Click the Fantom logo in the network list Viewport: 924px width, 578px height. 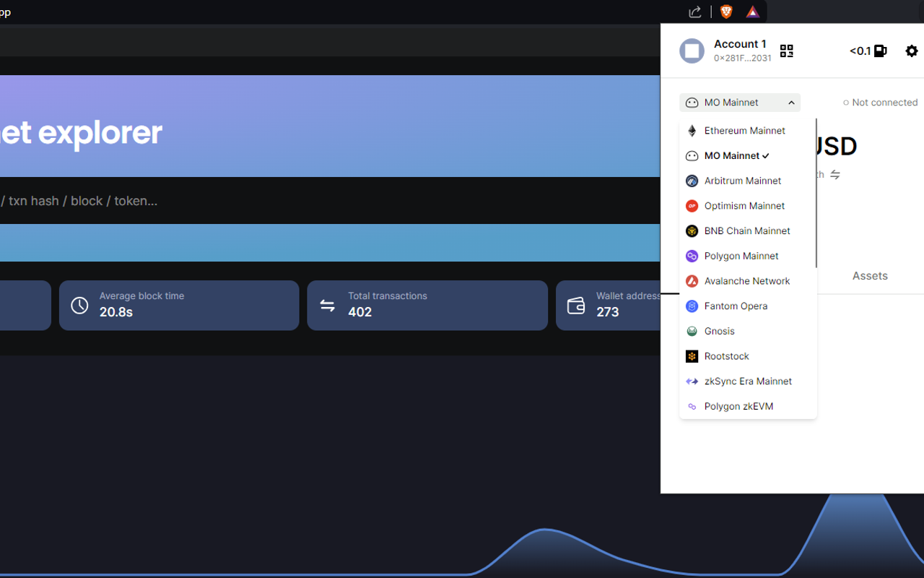(x=692, y=306)
